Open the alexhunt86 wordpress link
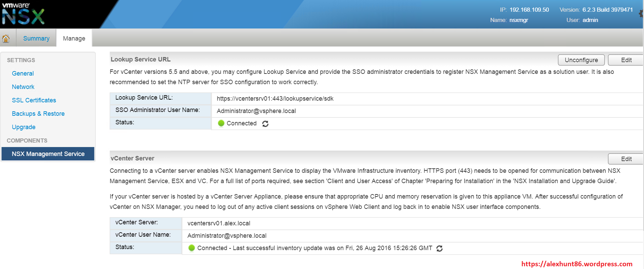 point(577,264)
